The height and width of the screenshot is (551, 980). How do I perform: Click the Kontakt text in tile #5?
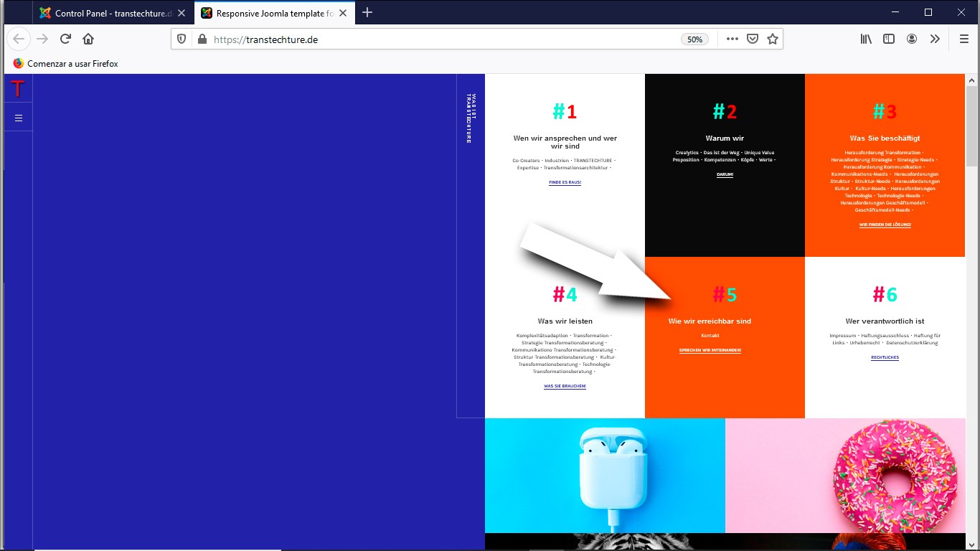click(x=710, y=336)
